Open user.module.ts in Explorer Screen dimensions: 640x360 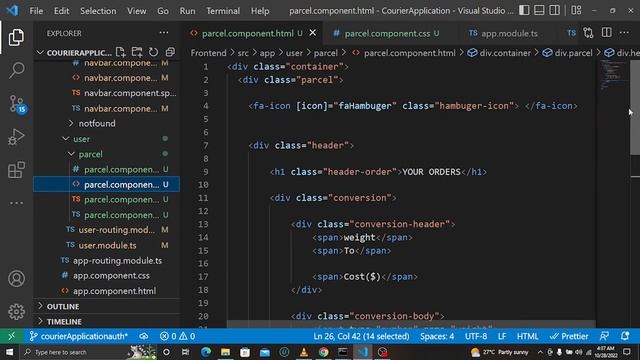pyautogui.click(x=107, y=245)
